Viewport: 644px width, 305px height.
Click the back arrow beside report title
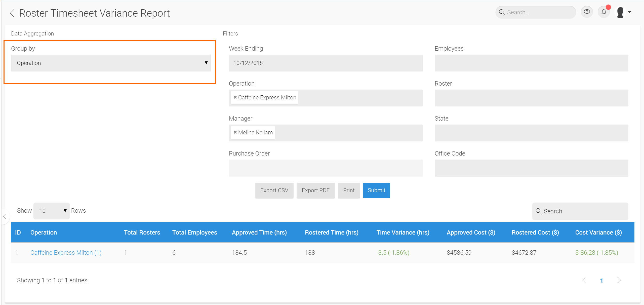click(x=12, y=13)
